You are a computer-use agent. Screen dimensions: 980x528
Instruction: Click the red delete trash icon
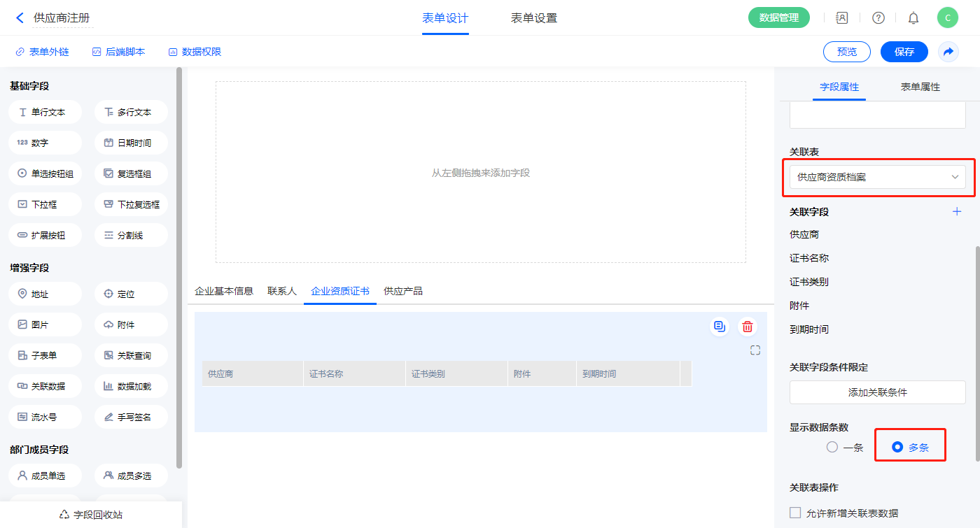pyautogui.click(x=748, y=327)
